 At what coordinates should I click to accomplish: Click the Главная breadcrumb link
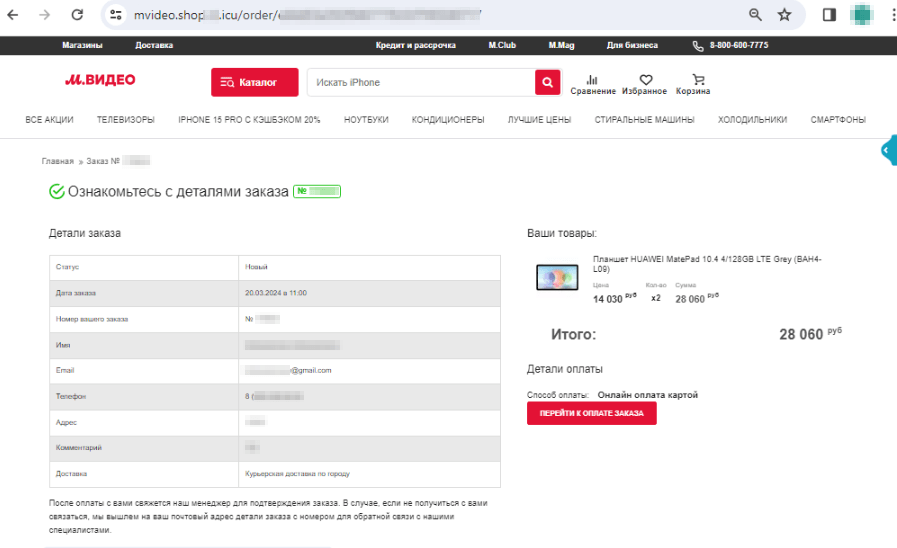[x=57, y=161]
